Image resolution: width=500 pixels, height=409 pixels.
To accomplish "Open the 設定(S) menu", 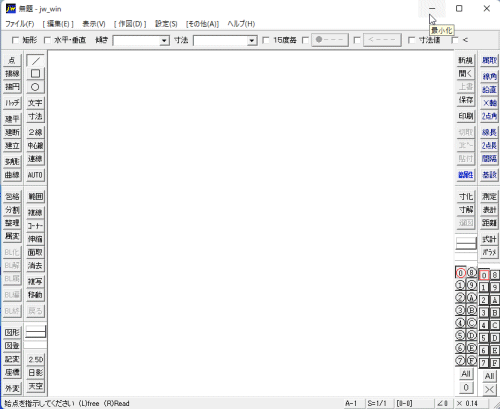I will point(166,24).
